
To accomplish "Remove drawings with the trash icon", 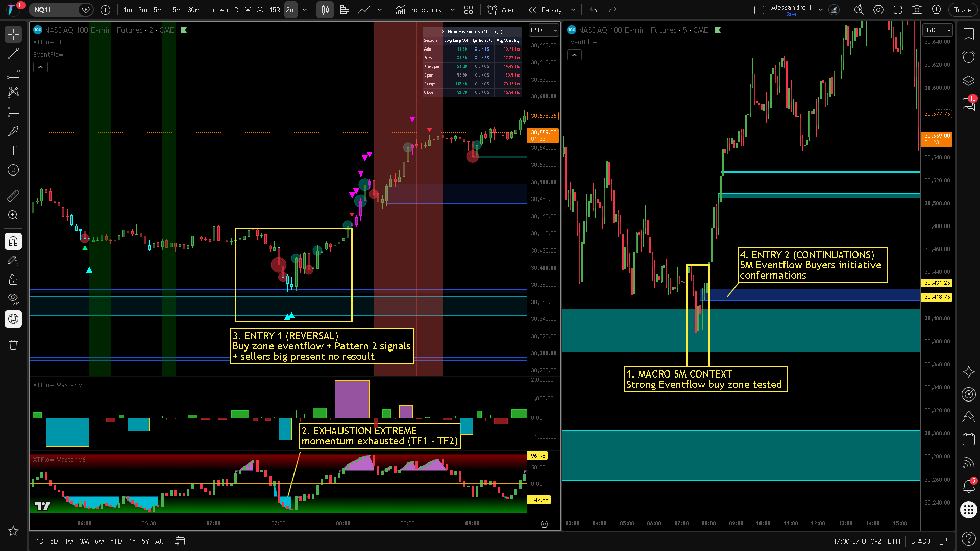I will 13,345.
